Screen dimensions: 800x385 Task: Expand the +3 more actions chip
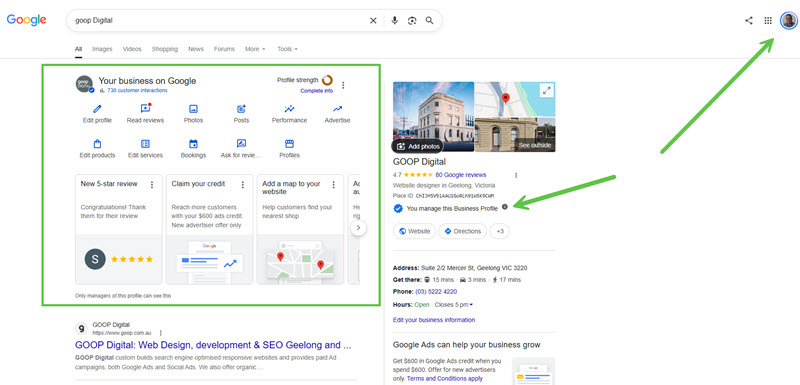point(499,231)
